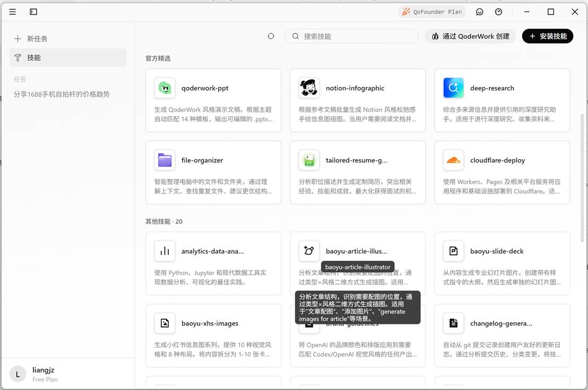Refresh the skills list icon
Screen dimensions: 588x390
point(271,36)
